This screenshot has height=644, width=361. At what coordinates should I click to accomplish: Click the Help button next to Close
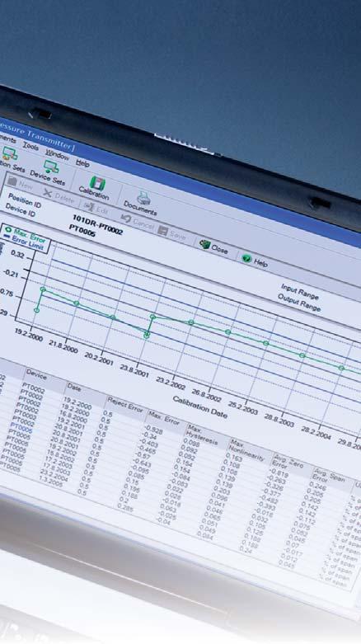(255, 260)
